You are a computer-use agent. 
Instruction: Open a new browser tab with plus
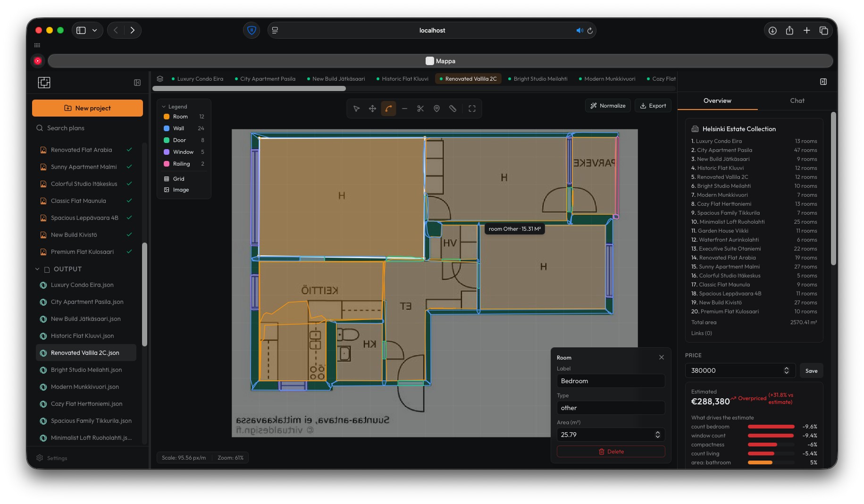coord(807,31)
